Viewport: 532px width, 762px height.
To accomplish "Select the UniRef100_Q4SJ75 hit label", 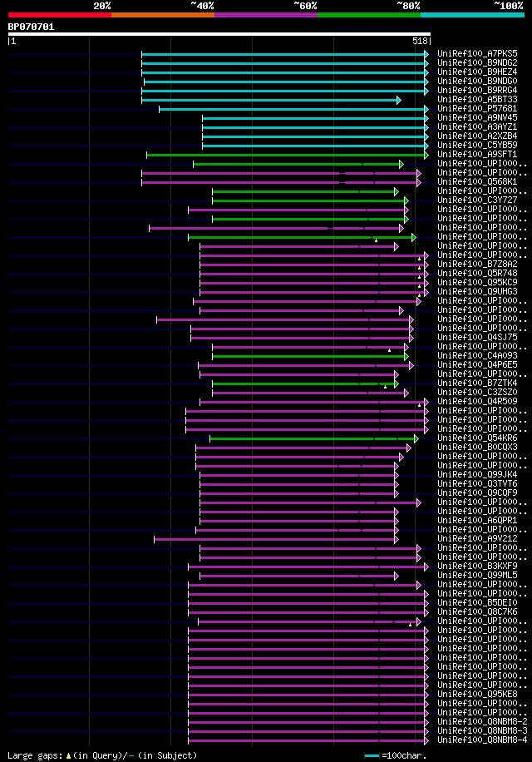I will pyautogui.click(x=477, y=338).
